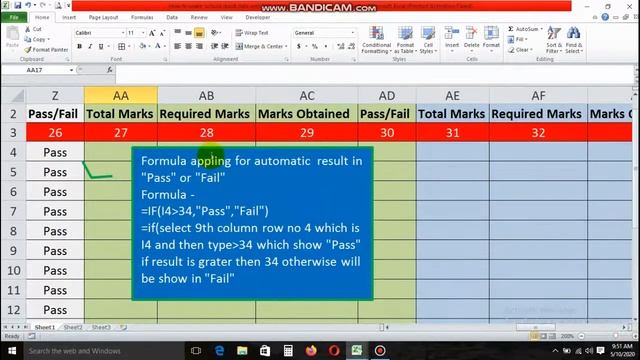Apply percent style format
Image resolution: width=640 pixels, height=360 pixels.
(315, 47)
